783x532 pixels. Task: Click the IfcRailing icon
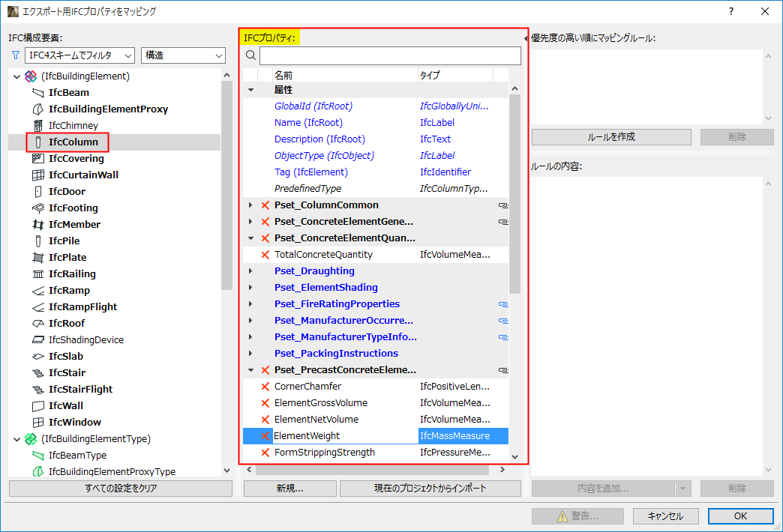pyautogui.click(x=38, y=274)
